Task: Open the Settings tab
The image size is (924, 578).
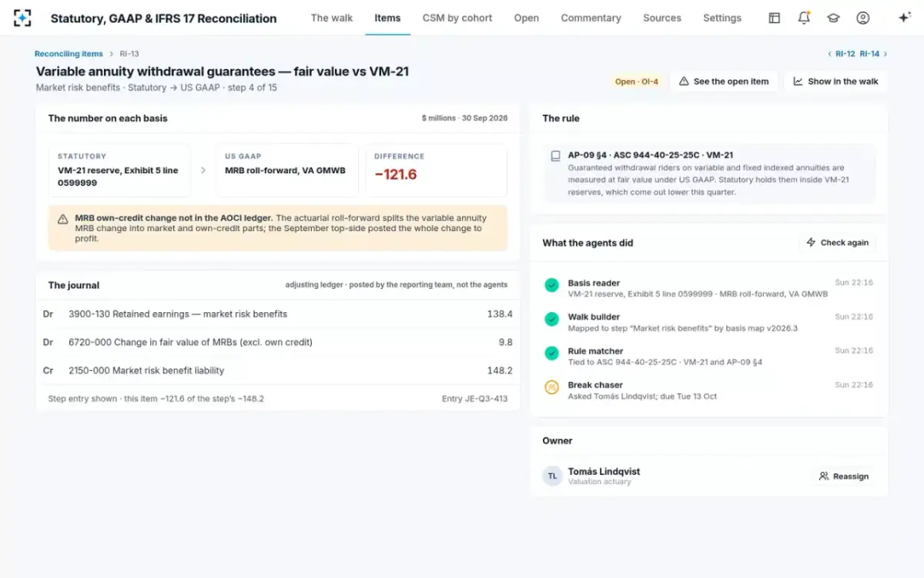Action: click(x=722, y=18)
